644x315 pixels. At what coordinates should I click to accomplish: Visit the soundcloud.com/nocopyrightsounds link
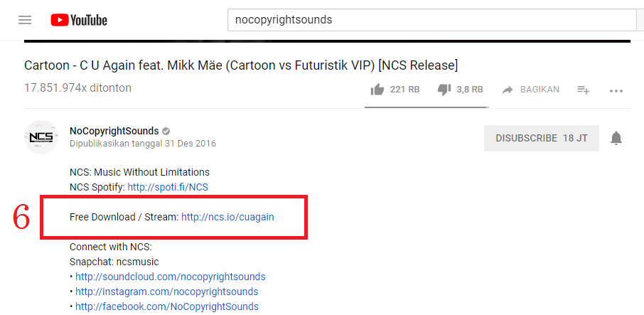tap(170, 277)
